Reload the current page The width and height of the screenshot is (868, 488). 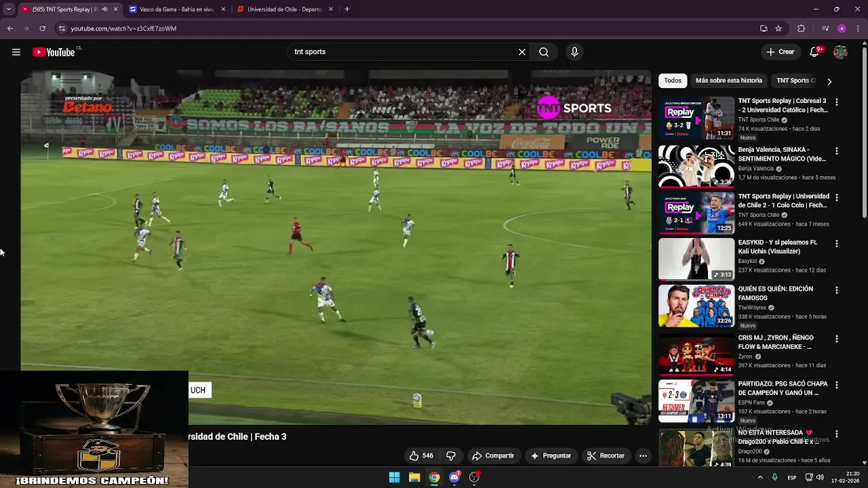click(42, 28)
